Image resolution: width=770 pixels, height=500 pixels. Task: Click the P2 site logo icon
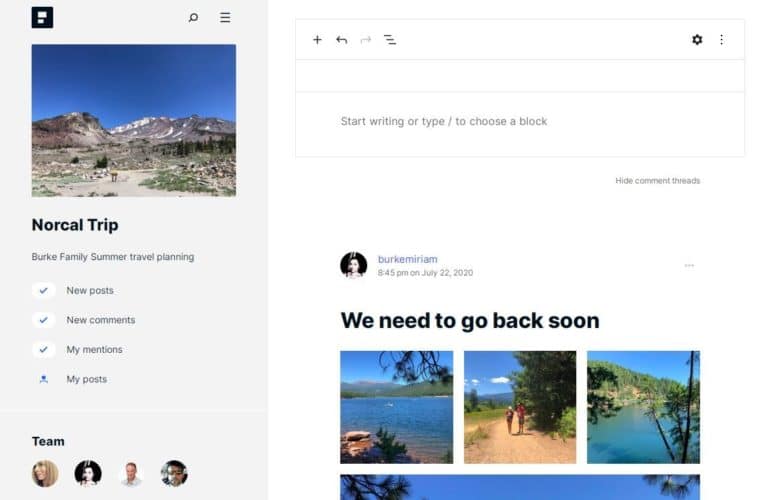[x=42, y=18]
